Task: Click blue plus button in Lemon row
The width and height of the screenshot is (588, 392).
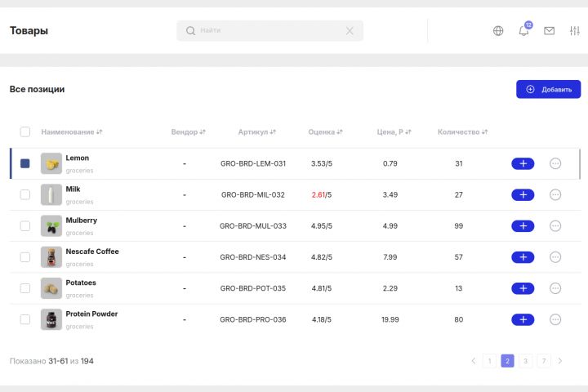Action: pyautogui.click(x=523, y=163)
